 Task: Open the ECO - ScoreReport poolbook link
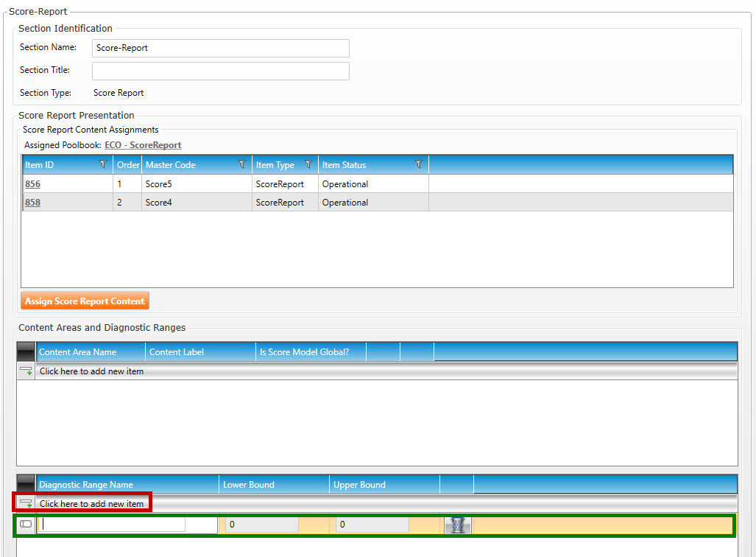143,145
